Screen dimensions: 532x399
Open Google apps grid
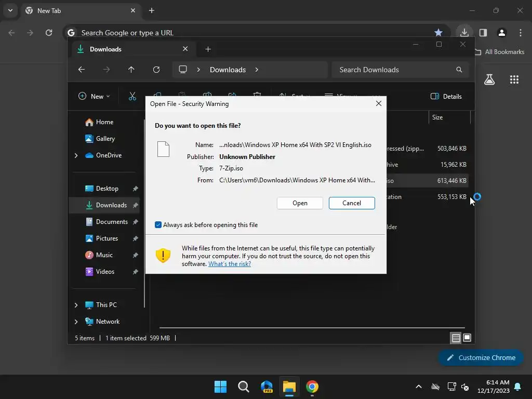pyautogui.click(x=514, y=79)
